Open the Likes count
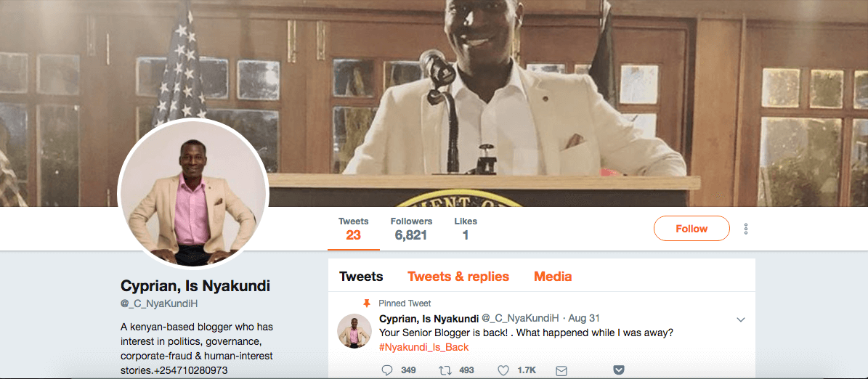The width and height of the screenshot is (868, 379). point(466,229)
